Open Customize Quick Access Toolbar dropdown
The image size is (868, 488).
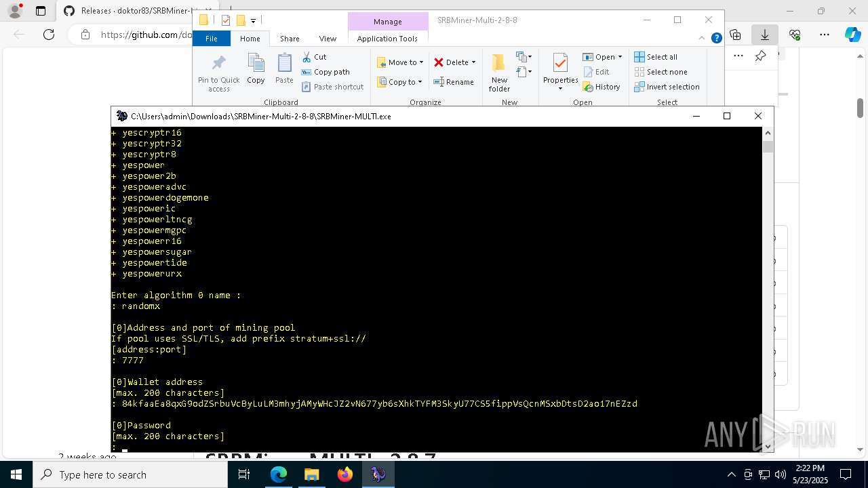[x=253, y=20]
